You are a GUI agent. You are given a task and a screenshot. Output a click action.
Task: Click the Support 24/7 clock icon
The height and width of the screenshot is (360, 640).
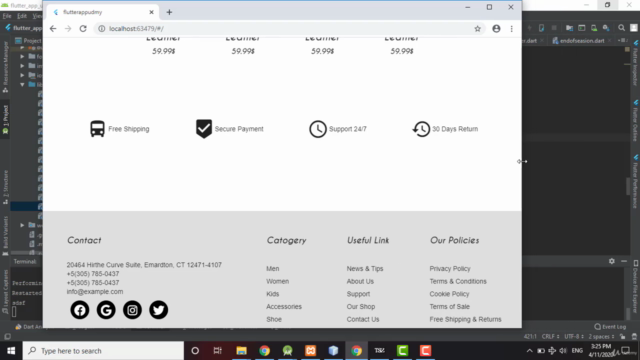[x=318, y=129]
